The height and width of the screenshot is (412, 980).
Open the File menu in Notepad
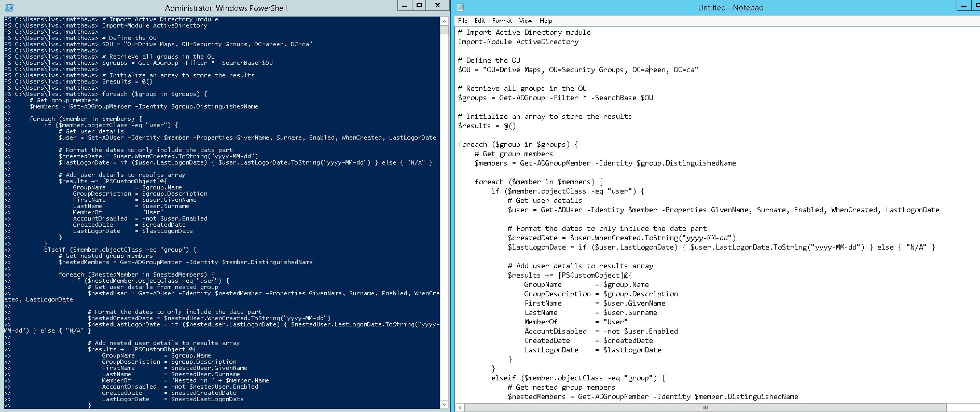(463, 21)
